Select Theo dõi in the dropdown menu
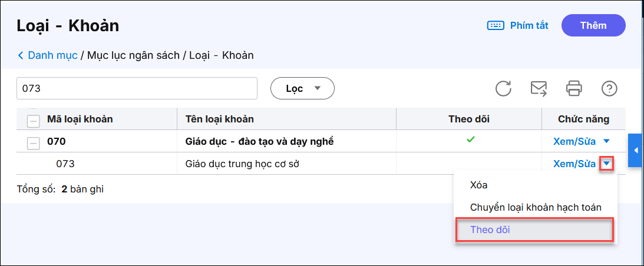The image size is (644, 266). (x=490, y=230)
